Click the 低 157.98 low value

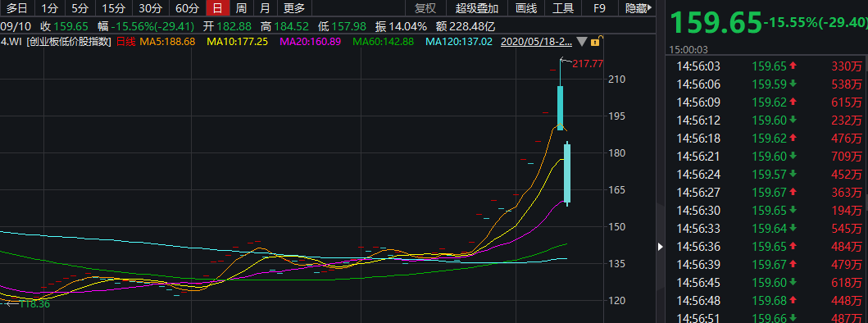(x=342, y=26)
